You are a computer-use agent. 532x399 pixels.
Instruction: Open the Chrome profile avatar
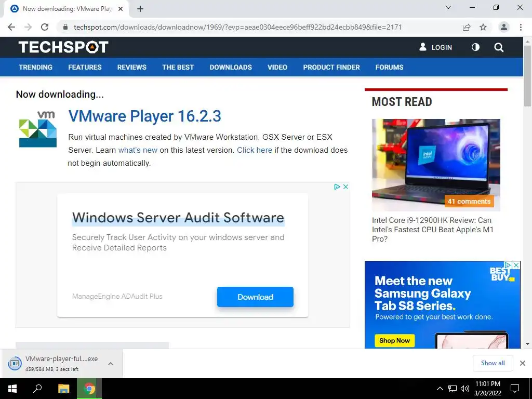click(x=504, y=27)
